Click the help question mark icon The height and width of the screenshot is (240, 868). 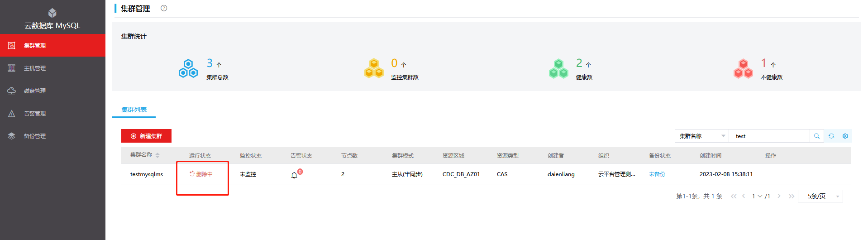[164, 8]
